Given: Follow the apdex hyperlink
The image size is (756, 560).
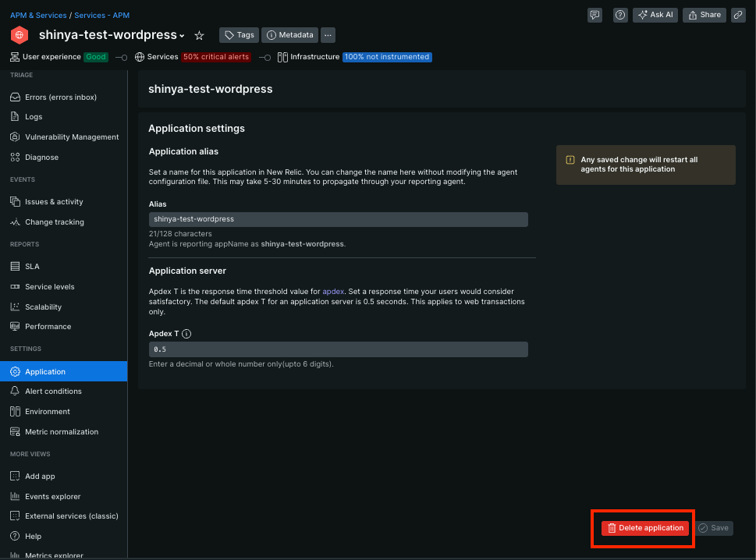Looking at the screenshot, I should click(333, 291).
